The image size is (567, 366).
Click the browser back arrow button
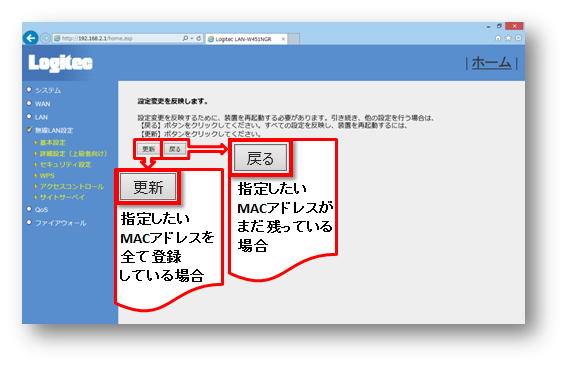click(x=30, y=38)
